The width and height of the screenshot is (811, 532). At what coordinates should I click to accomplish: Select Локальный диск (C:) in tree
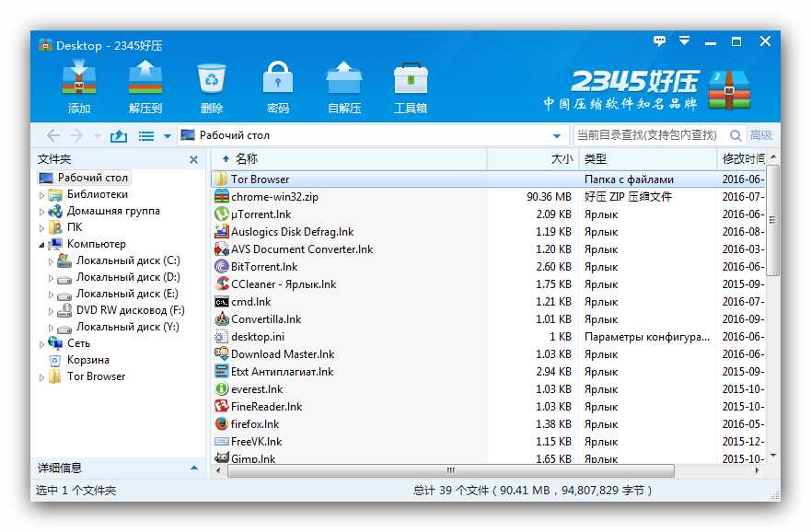tap(127, 260)
